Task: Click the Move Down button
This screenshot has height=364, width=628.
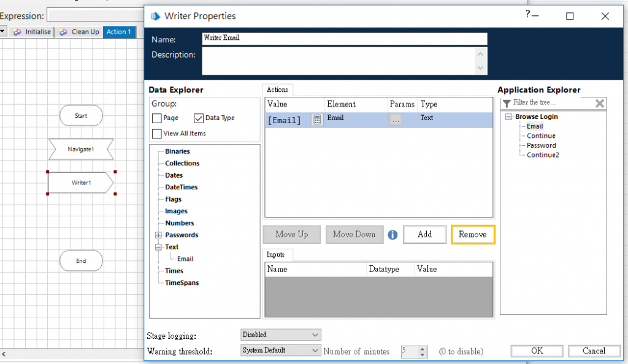Action: pos(354,235)
